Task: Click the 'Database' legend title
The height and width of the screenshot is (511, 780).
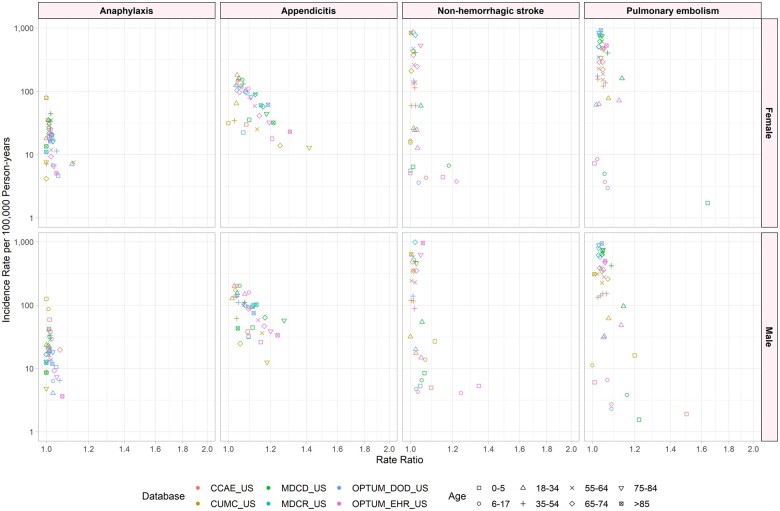Action: (163, 496)
